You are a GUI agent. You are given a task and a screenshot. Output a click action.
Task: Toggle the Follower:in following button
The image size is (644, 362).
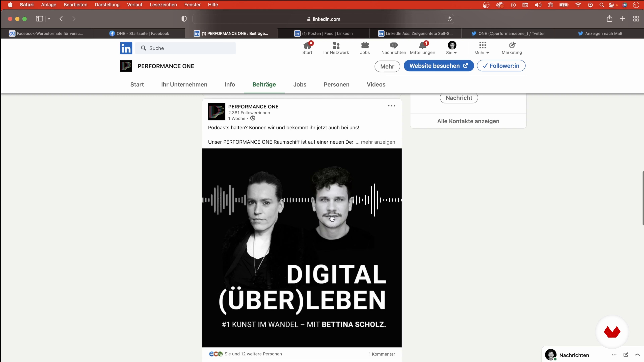(x=501, y=66)
